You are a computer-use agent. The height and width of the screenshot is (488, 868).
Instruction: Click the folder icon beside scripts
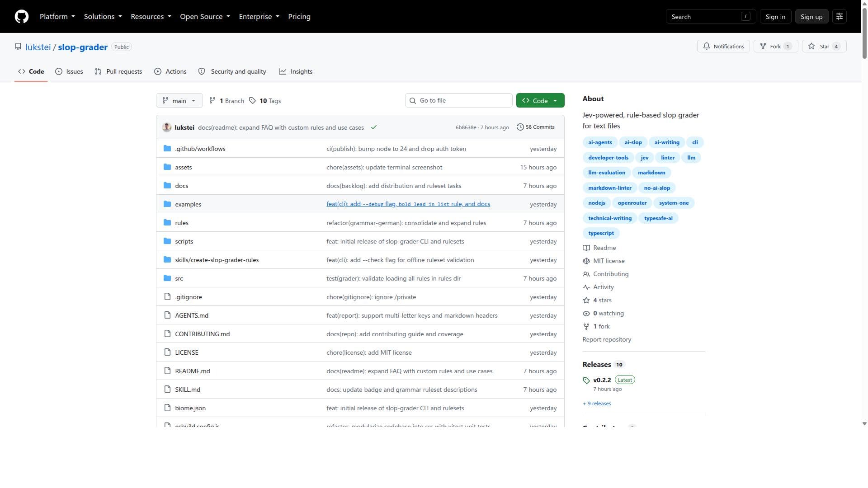pyautogui.click(x=167, y=241)
